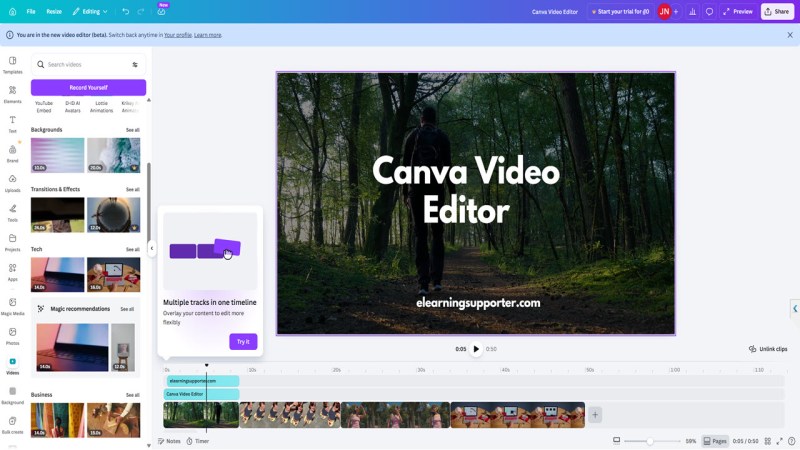Viewport: 800px width, 450px height.
Task: Open Magic Media in sidebar
Action: (x=12, y=305)
